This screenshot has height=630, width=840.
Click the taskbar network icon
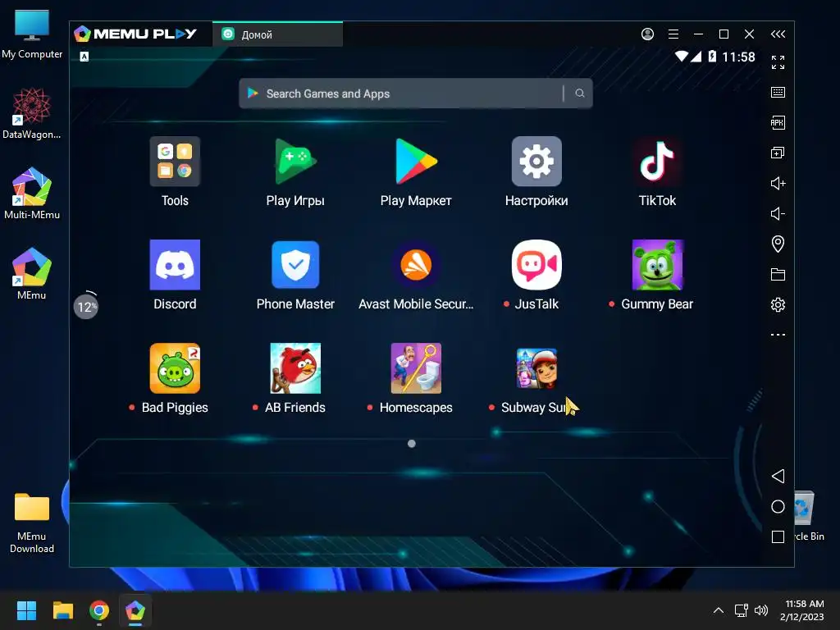742,610
